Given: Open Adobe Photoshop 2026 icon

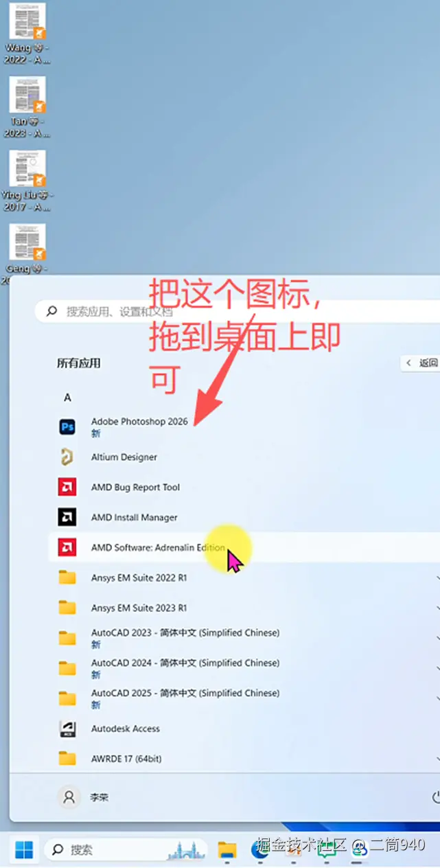Looking at the screenshot, I should [x=67, y=427].
